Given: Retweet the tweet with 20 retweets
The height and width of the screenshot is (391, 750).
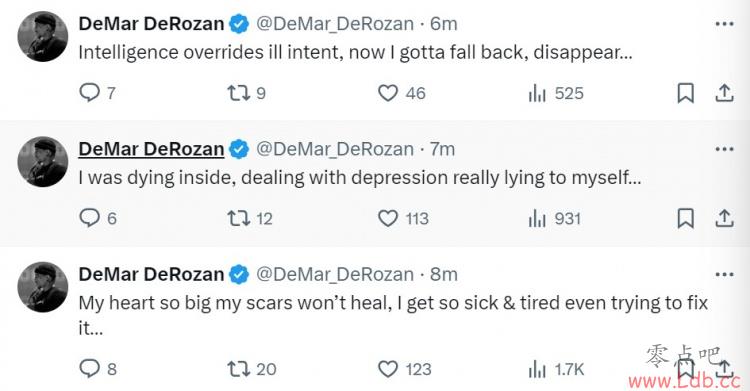Looking at the screenshot, I should click(x=252, y=369).
